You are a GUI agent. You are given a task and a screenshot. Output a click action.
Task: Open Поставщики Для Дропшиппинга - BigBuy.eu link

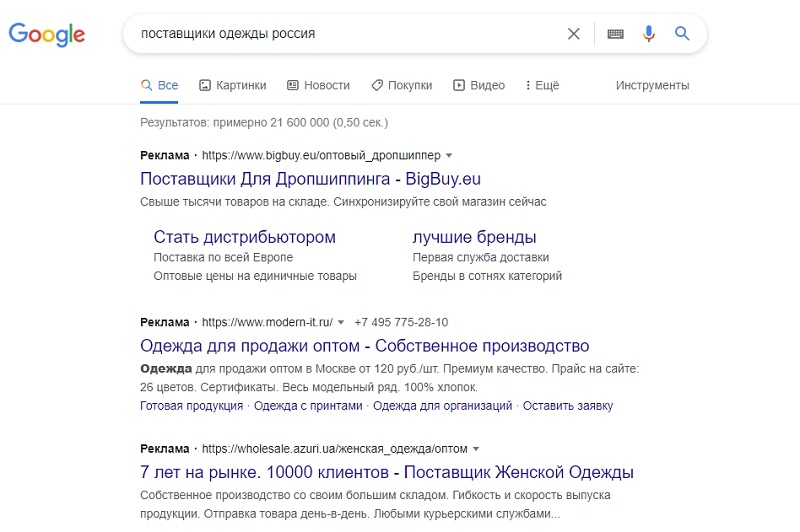pos(310,179)
